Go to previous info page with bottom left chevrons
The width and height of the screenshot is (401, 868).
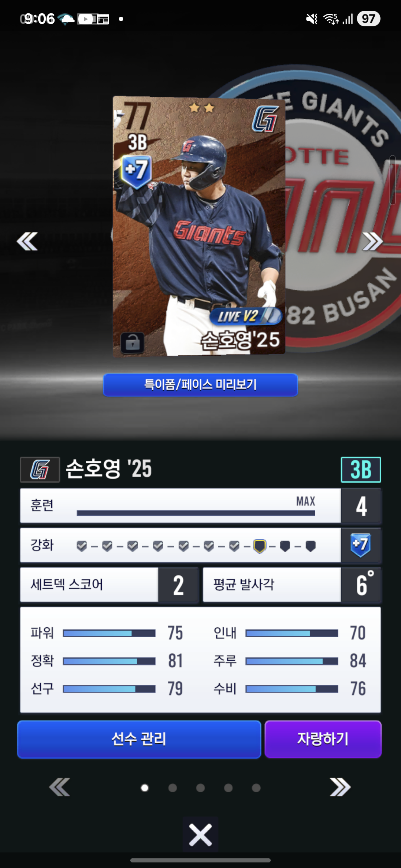coord(59,787)
